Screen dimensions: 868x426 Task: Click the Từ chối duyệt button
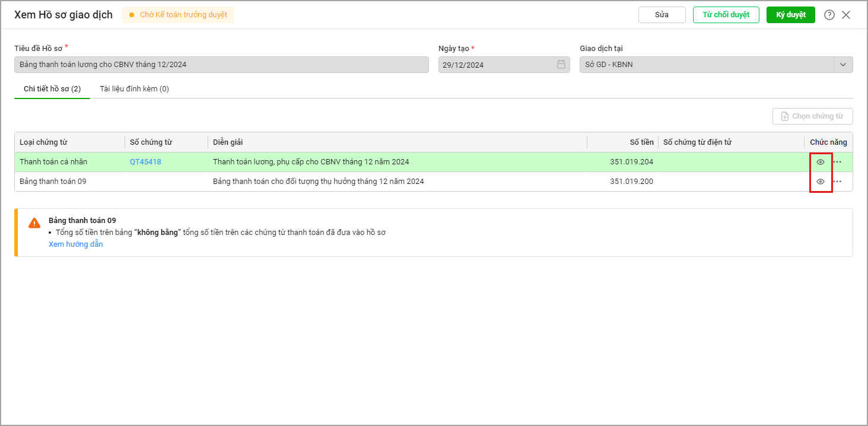(726, 15)
